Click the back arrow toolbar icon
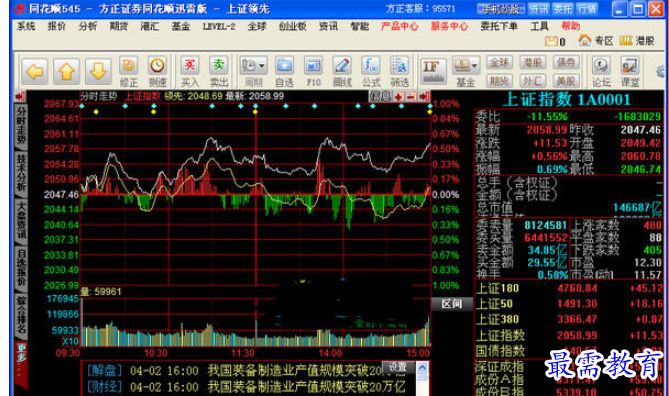Viewport: 669px width, 396px height. (x=34, y=71)
